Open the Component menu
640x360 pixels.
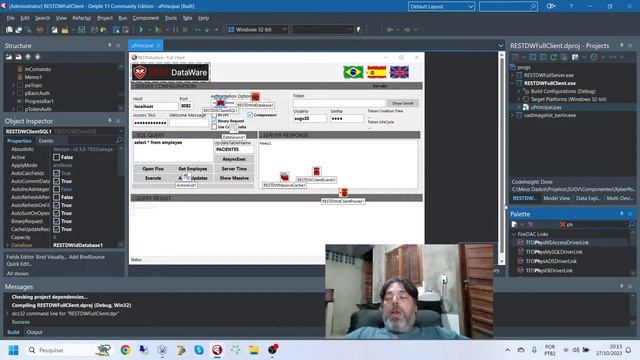[x=146, y=18]
